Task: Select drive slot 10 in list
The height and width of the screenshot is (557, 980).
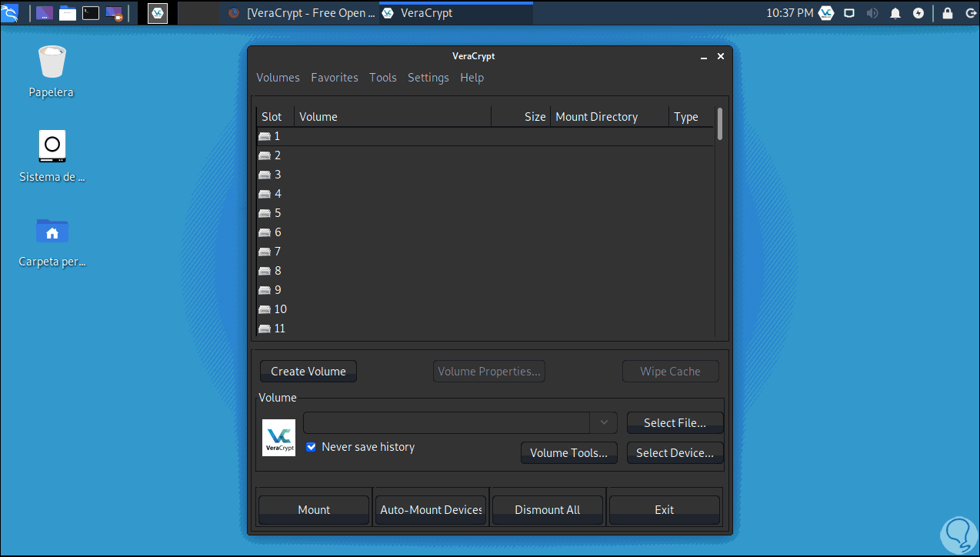Action: 485,309
